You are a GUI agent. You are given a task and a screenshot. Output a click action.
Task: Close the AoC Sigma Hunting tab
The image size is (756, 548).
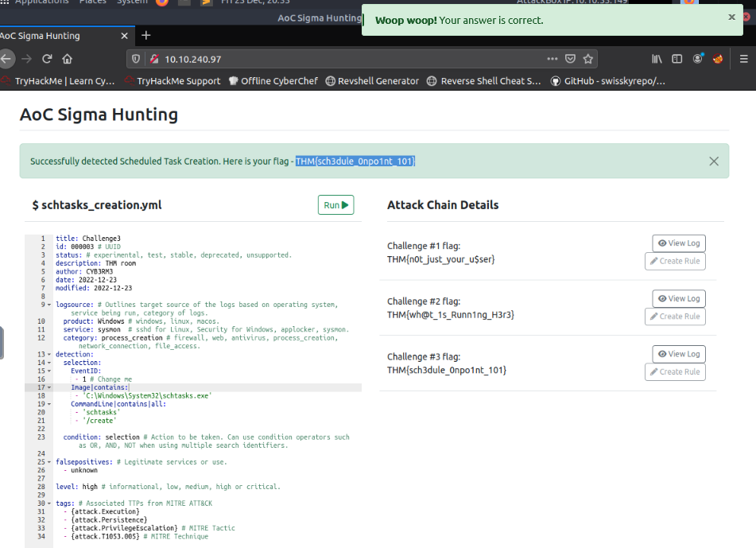pos(124,36)
